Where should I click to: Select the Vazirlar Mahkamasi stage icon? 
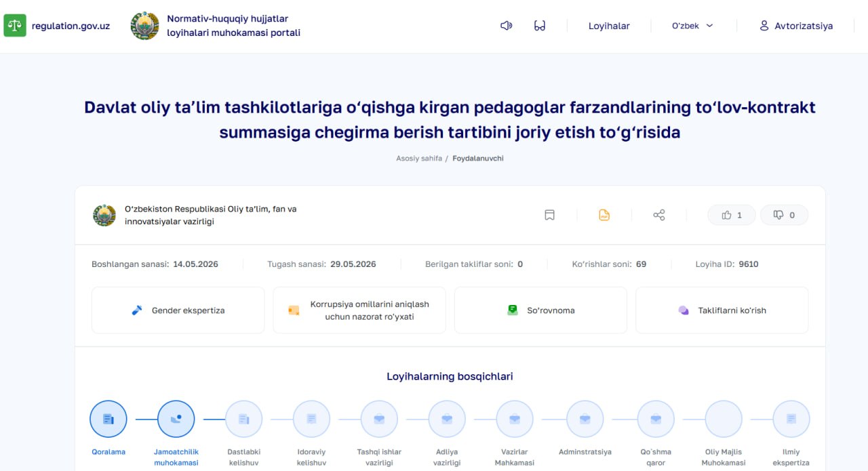coord(515,419)
